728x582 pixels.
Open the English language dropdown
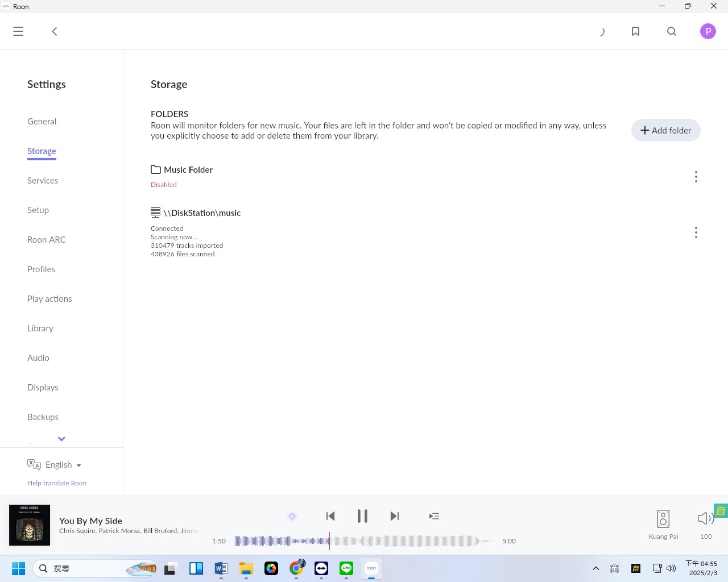(x=63, y=464)
